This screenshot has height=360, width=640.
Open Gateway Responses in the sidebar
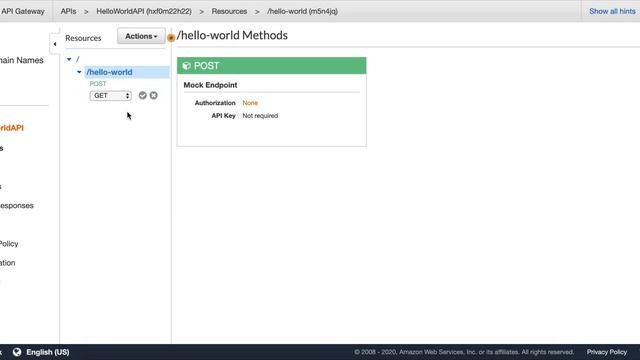click(x=17, y=205)
